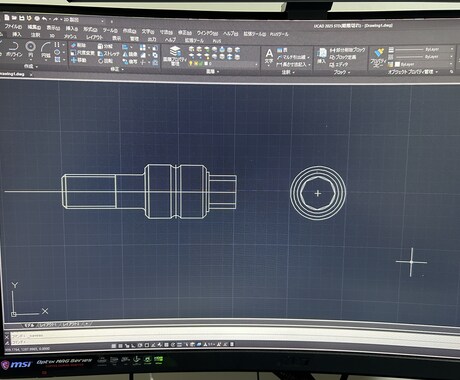Open the Edit (編集) menu
This screenshot has width=460, height=380.
pyautogui.click(x=34, y=27)
